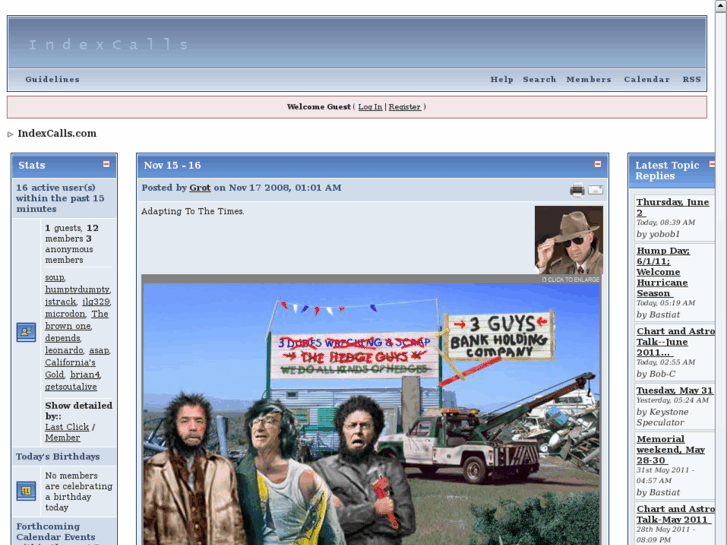The width and height of the screenshot is (727, 545).
Task: Open member depends' profile
Action: pos(63,338)
